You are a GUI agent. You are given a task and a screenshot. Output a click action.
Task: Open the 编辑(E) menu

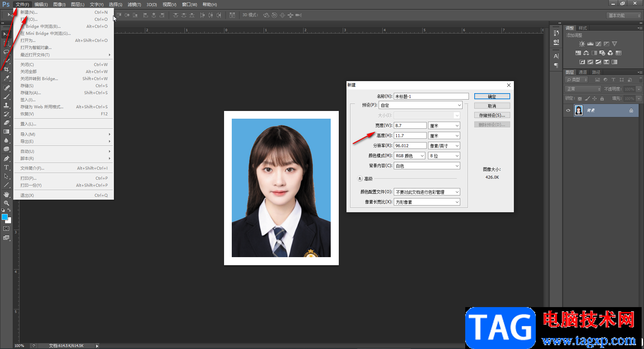click(x=41, y=4)
